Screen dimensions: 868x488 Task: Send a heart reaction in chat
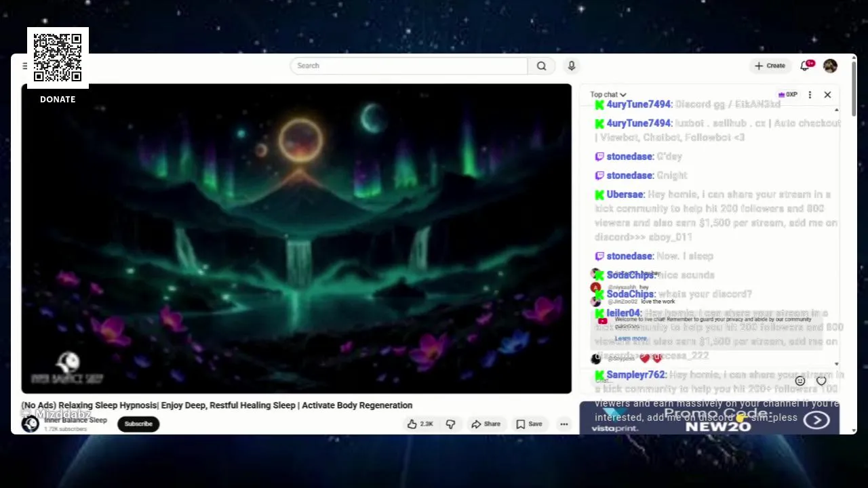pos(821,381)
